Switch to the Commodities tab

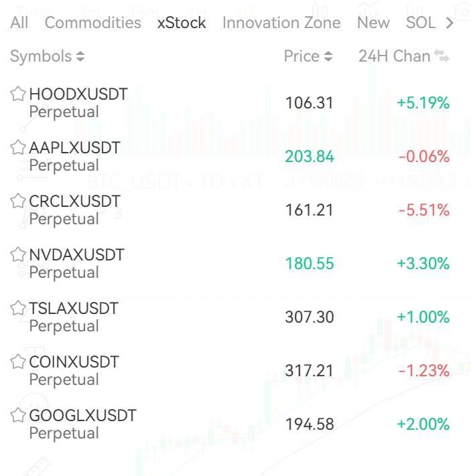(93, 23)
